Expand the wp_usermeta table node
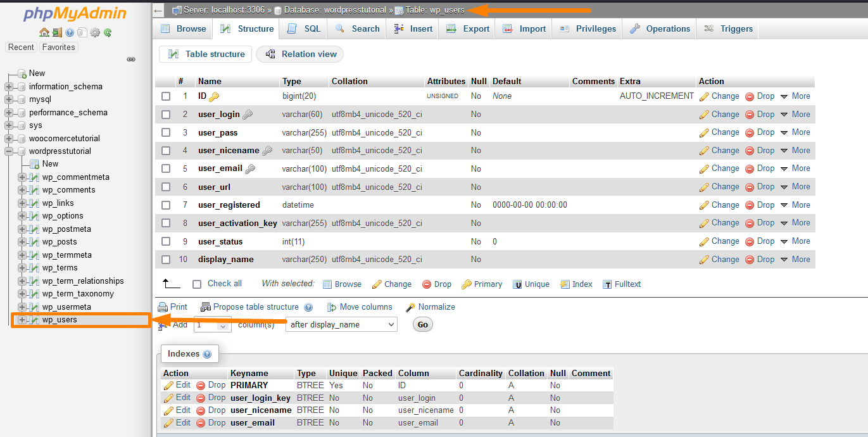This screenshot has height=437, width=868. [x=22, y=307]
